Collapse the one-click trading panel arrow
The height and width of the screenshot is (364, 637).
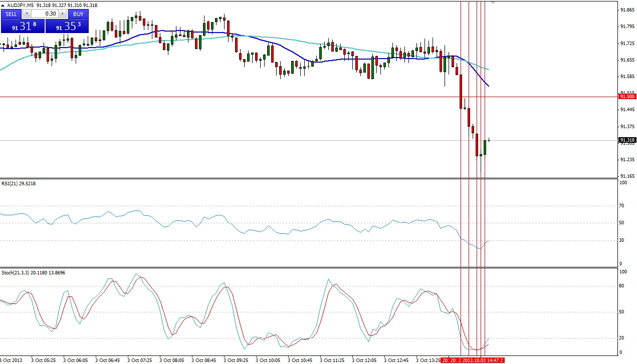point(3,5)
